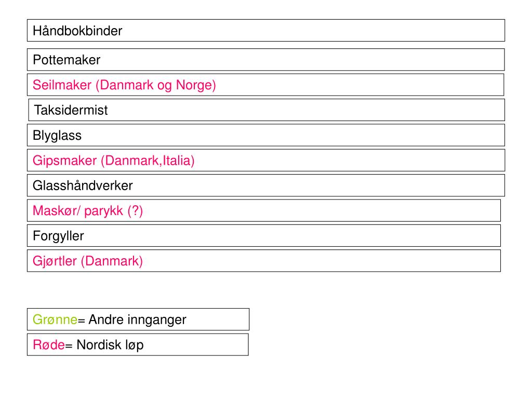The height and width of the screenshot is (399, 532).
Task: Select the Grønne= Andre innganger legend box
Action: click(x=138, y=320)
